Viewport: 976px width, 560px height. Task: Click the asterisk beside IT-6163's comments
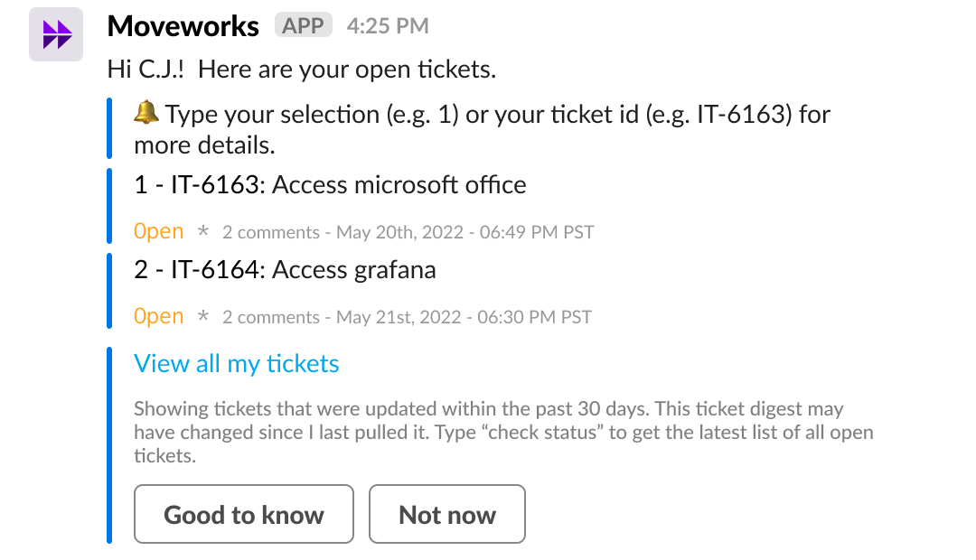(203, 232)
